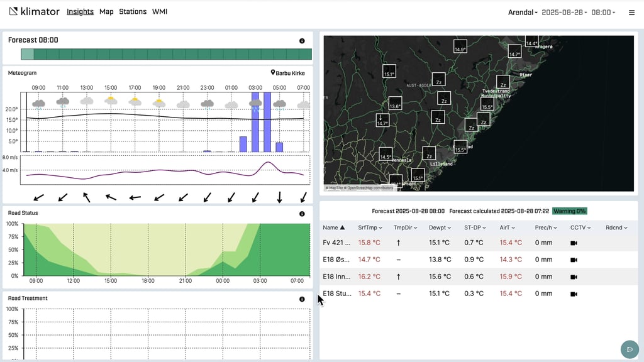Open the hamburger menu icon

[x=631, y=13]
